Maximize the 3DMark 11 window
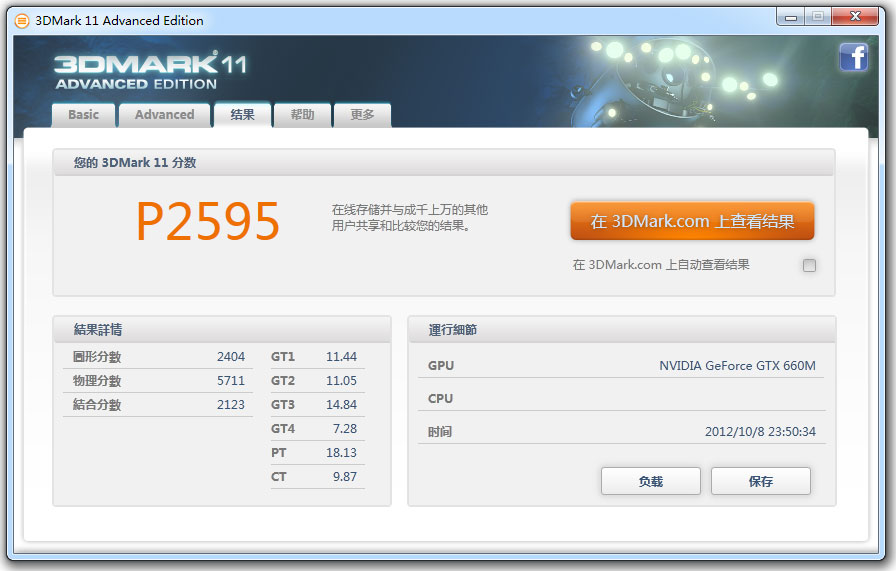The width and height of the screenshot is (896, 571). click(x=817, y=16)
